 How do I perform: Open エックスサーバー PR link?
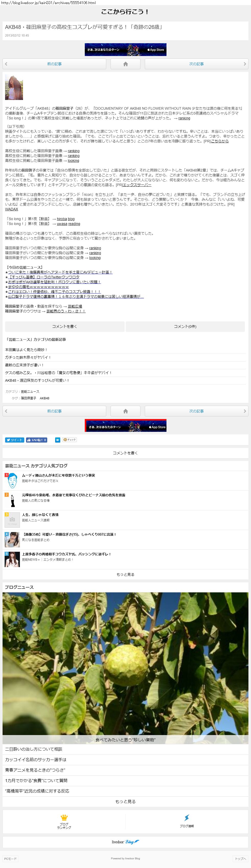pos(137,185)
